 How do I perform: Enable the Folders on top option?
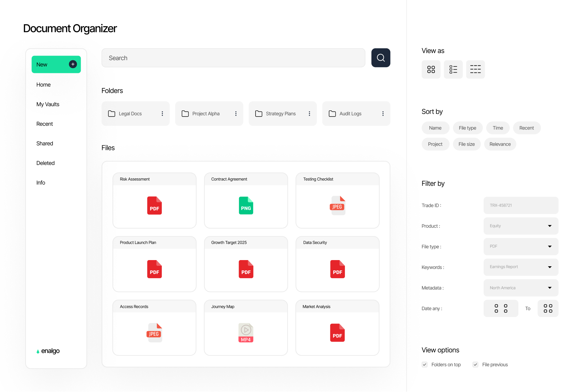[424, 364]
